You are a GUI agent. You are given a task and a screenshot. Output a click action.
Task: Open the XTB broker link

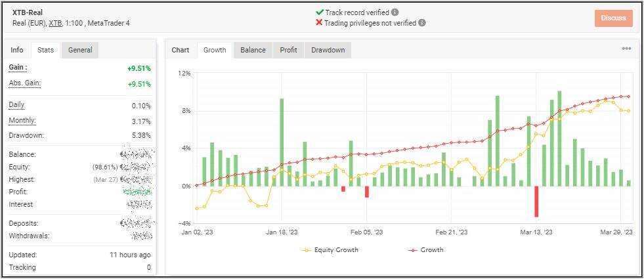(55, 24)
